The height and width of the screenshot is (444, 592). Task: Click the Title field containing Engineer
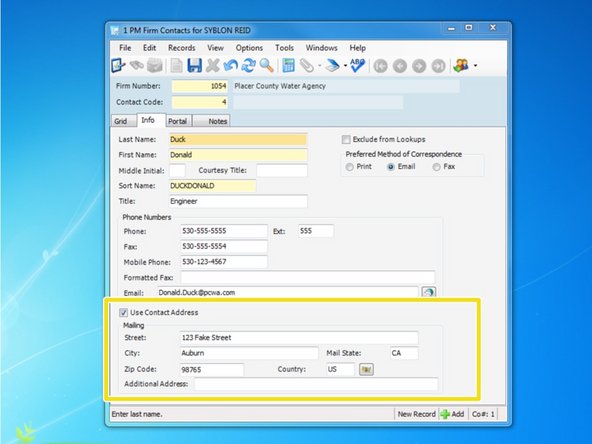point(238,201)
